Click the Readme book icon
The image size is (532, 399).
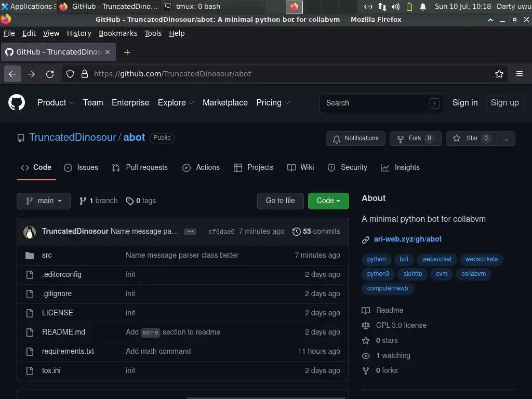(x=366, y=310)
